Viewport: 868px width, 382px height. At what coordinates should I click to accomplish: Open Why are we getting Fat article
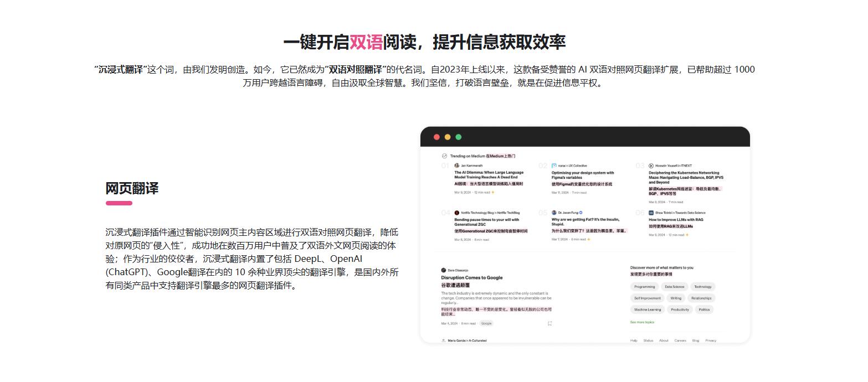[585, 222]
